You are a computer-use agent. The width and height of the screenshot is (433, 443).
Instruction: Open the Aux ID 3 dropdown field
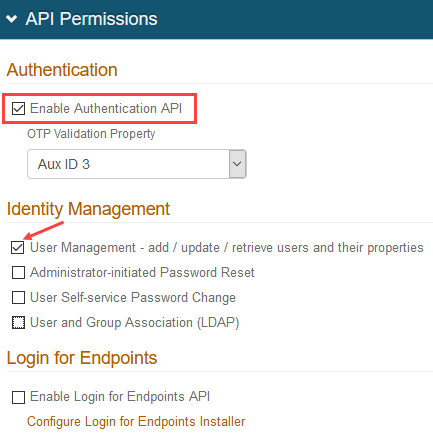click(137, 164)
